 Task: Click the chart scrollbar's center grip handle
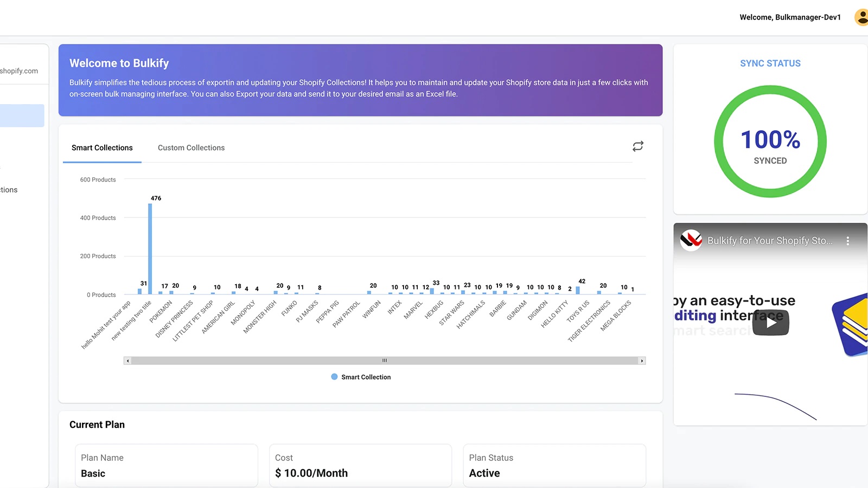385,361
